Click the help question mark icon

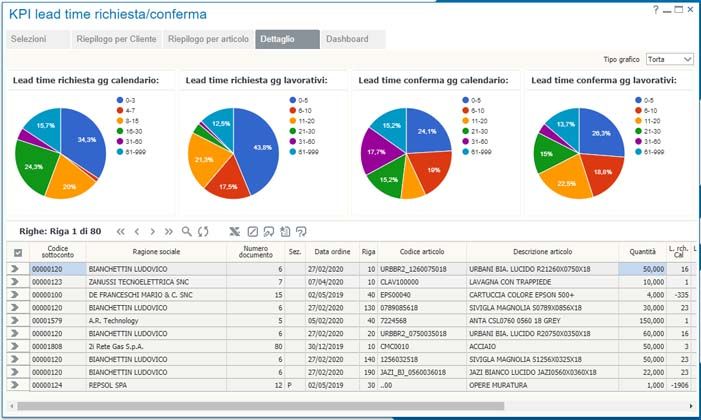(x=656, y=9)
